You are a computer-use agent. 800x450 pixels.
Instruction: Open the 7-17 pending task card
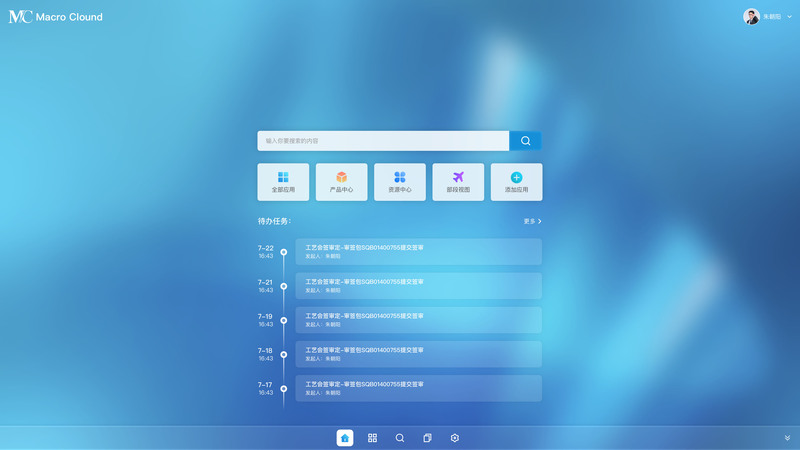point(418,388)
